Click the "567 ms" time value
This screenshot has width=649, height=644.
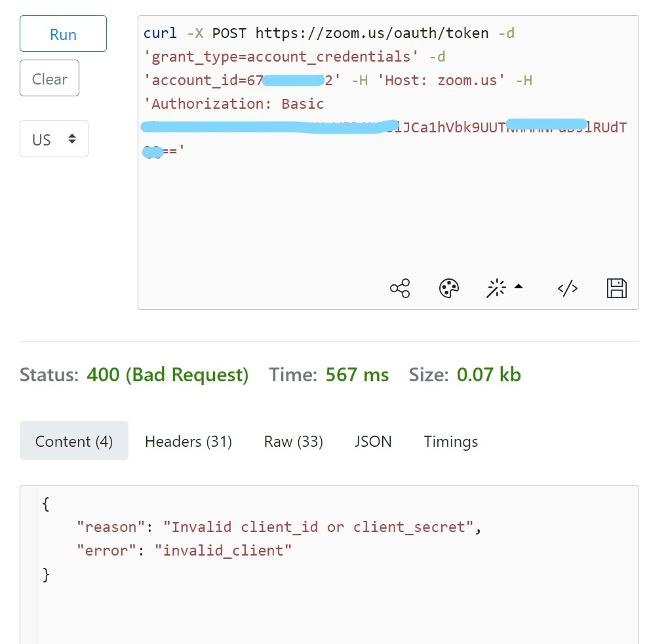357,375
